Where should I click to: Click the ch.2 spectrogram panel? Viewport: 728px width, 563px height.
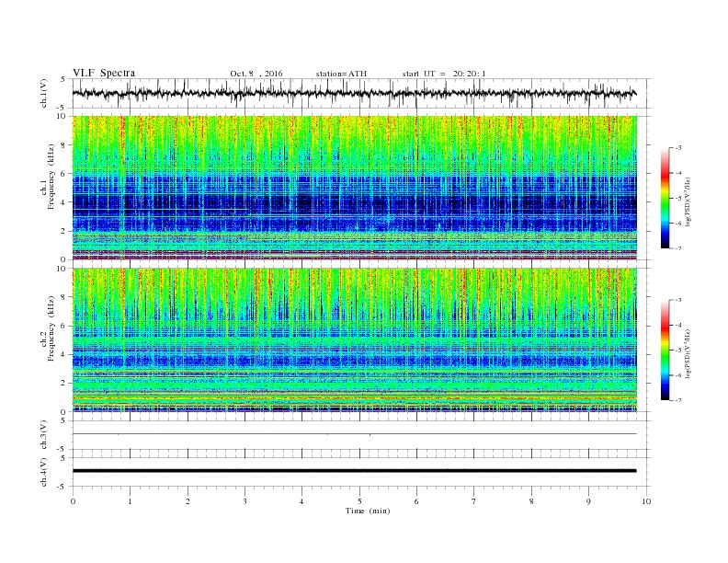click(x=354, y=340)
